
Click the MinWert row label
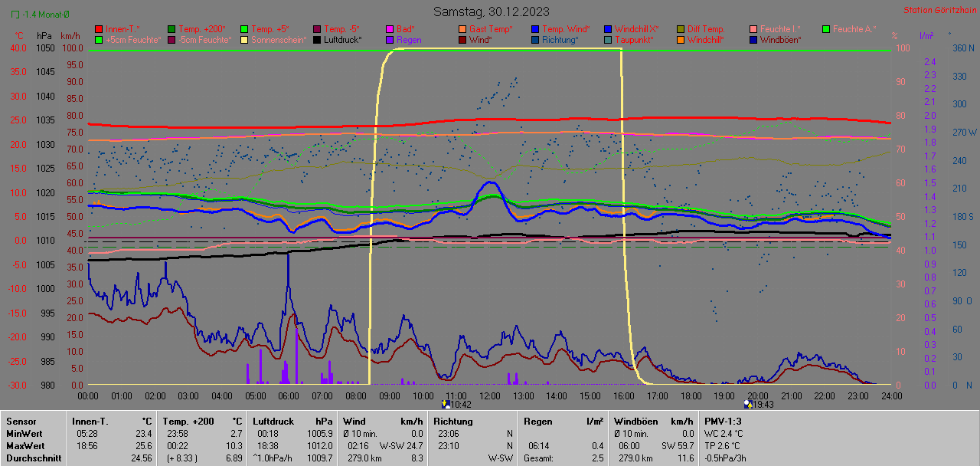tap(26, 433)
